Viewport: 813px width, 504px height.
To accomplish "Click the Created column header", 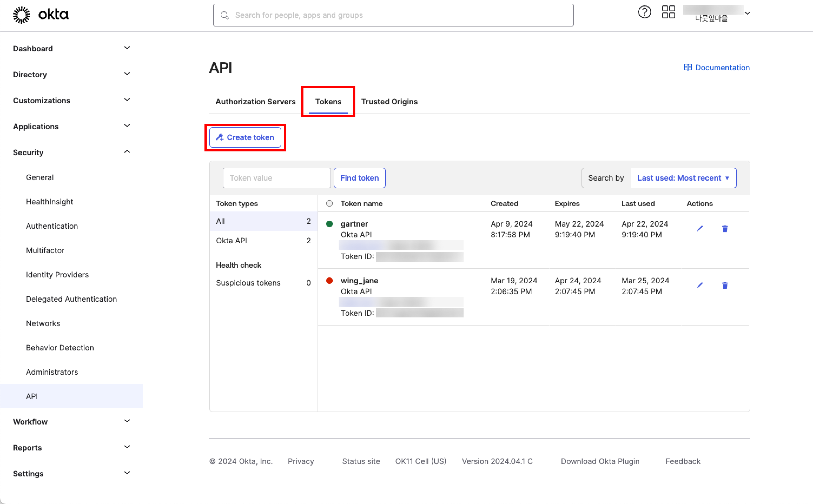I will (x=504, y=203).
